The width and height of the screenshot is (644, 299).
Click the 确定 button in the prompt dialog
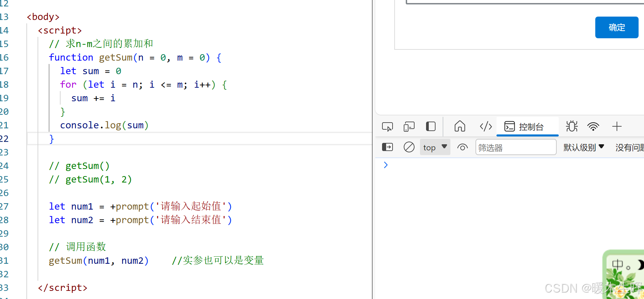617,27
